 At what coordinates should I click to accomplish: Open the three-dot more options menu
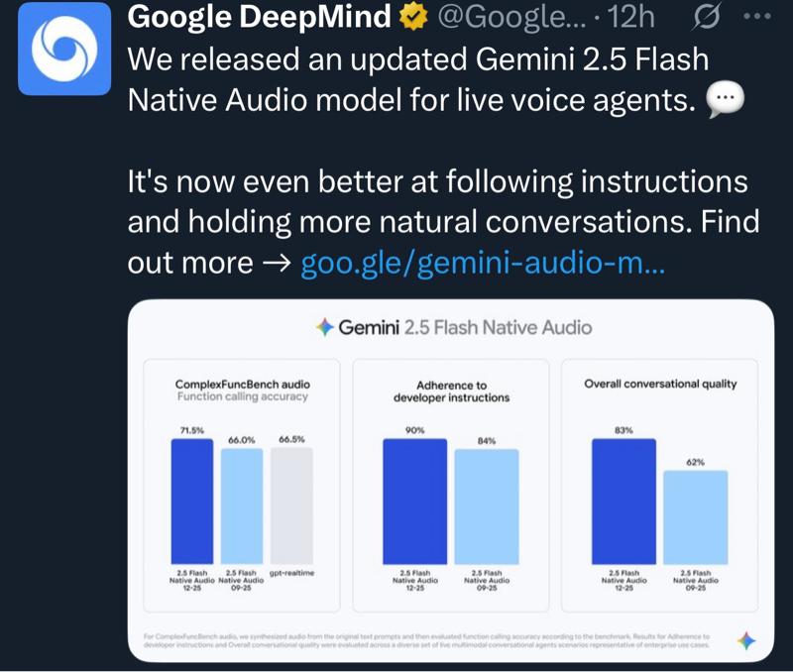pyautogui.click(x=756, y=17)
